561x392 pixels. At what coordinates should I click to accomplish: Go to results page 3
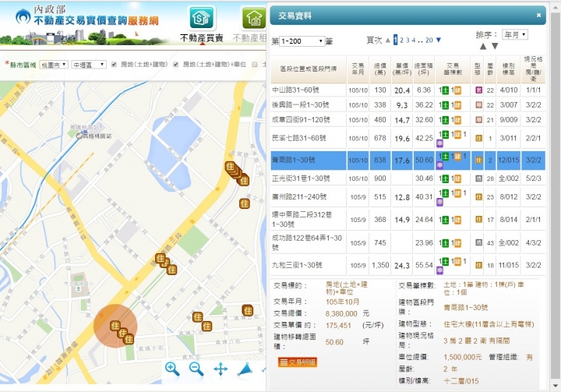click(408, 40)
